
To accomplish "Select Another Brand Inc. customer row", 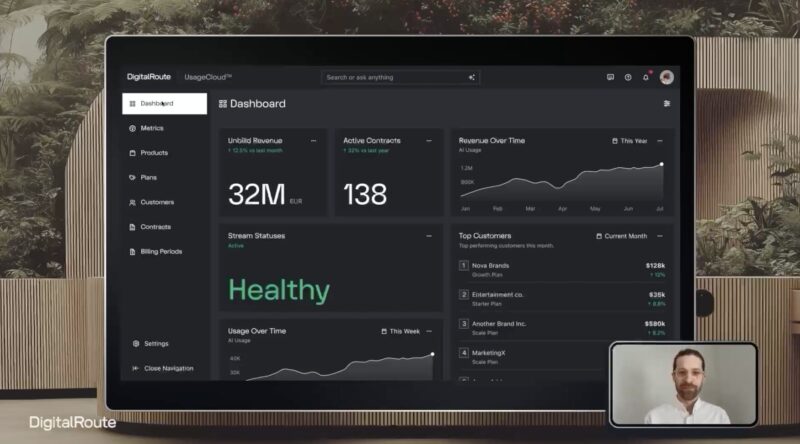I will 562,328.
